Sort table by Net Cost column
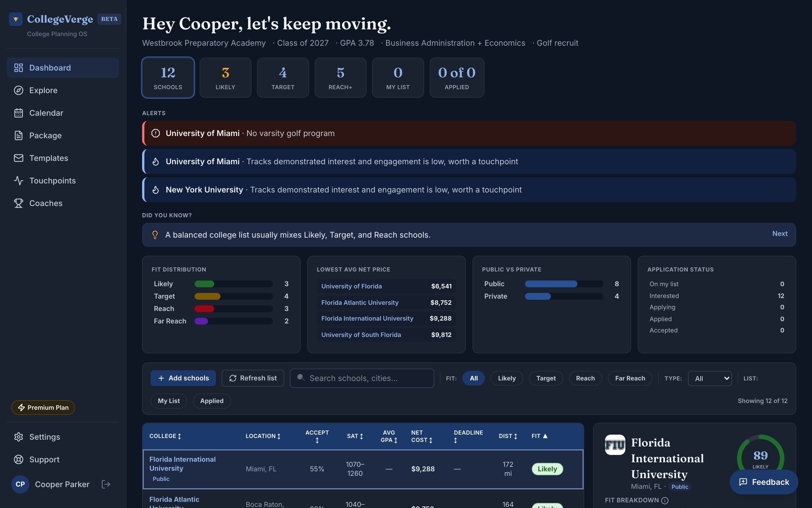 pos(422,436)
